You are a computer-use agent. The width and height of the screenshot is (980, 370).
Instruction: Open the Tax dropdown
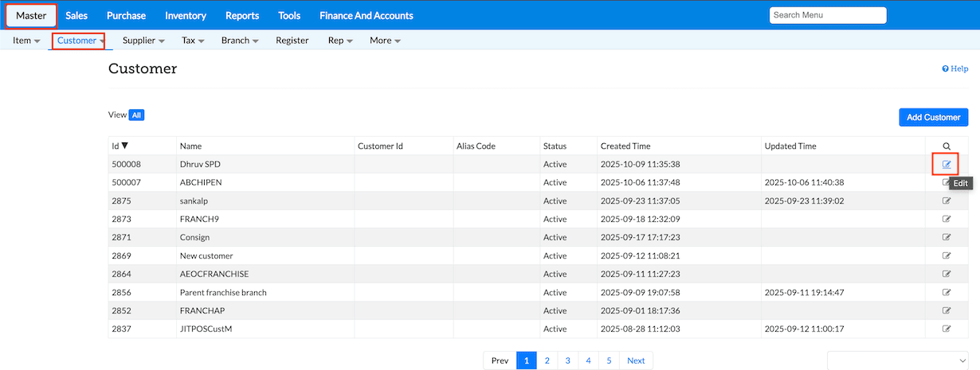pyautogui.click(x=193, y=41)
